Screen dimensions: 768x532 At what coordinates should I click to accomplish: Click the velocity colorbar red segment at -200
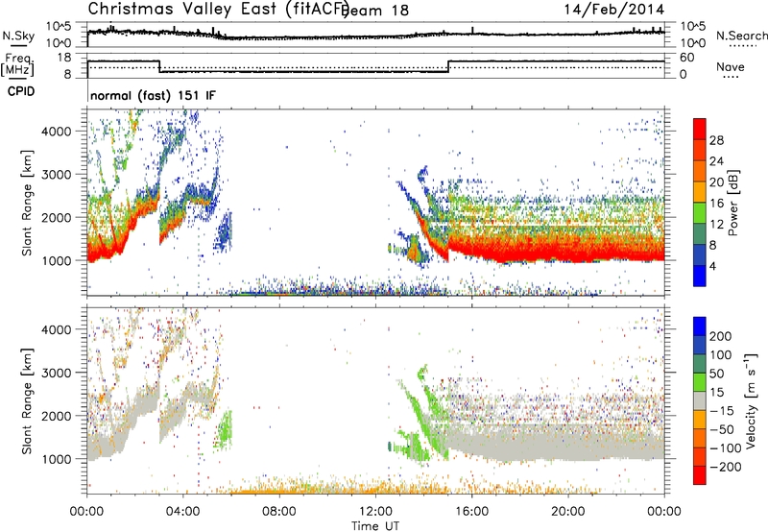[x=700, y=475]
